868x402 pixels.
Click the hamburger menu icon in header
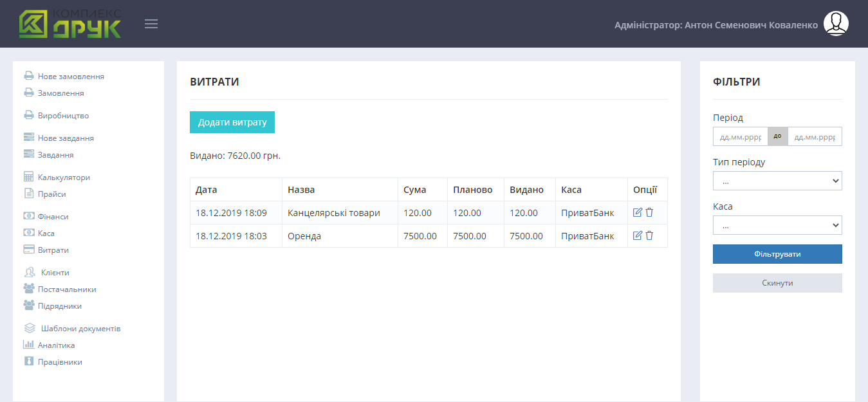click(x=151, y=24)
